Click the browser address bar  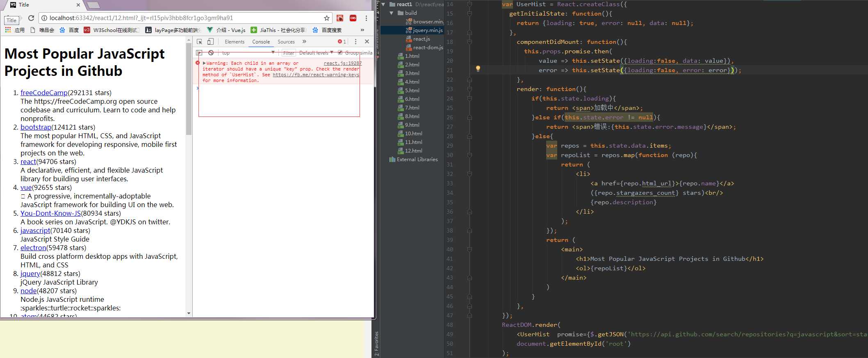point(185,18)
